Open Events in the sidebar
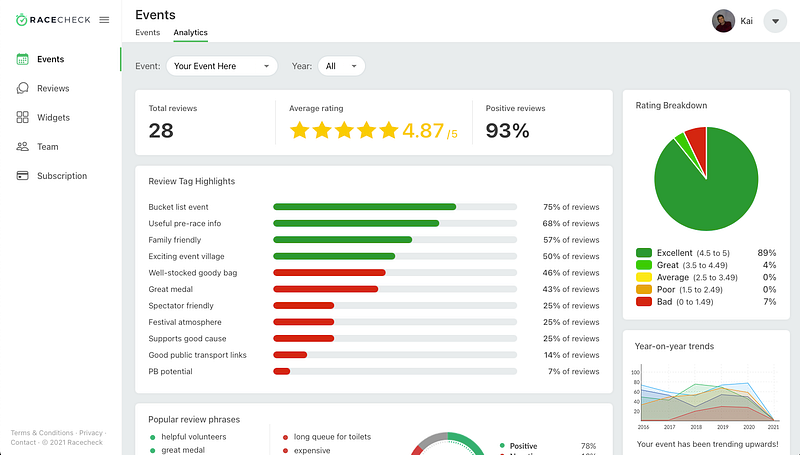This screenshot has height=455, width=800. pos(51,59)
